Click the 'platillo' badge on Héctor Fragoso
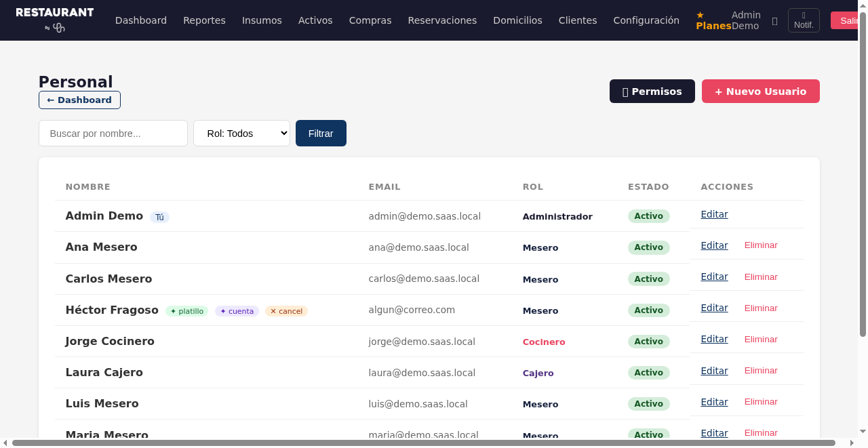Viewport: 868px width, 448px height. point(186,311)
